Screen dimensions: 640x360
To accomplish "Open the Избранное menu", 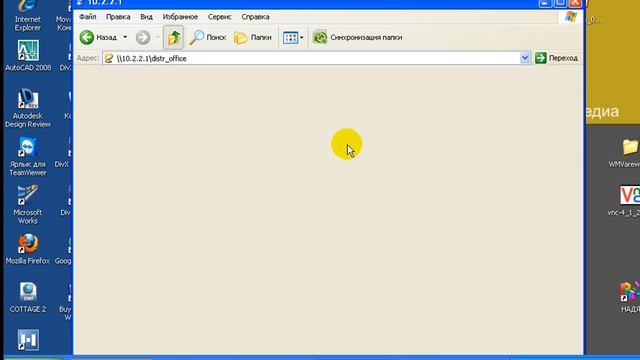I will pos(180,17).
